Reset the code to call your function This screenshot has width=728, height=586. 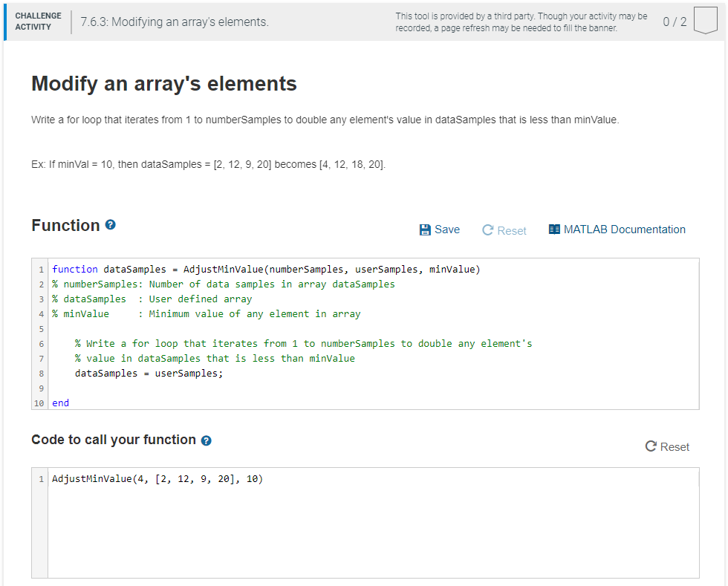[667, 446]
